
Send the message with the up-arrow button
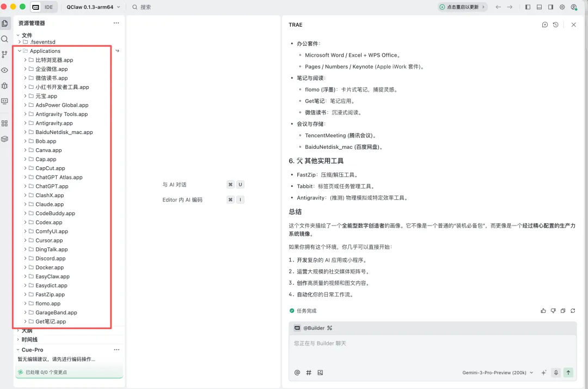pos(568,373)
